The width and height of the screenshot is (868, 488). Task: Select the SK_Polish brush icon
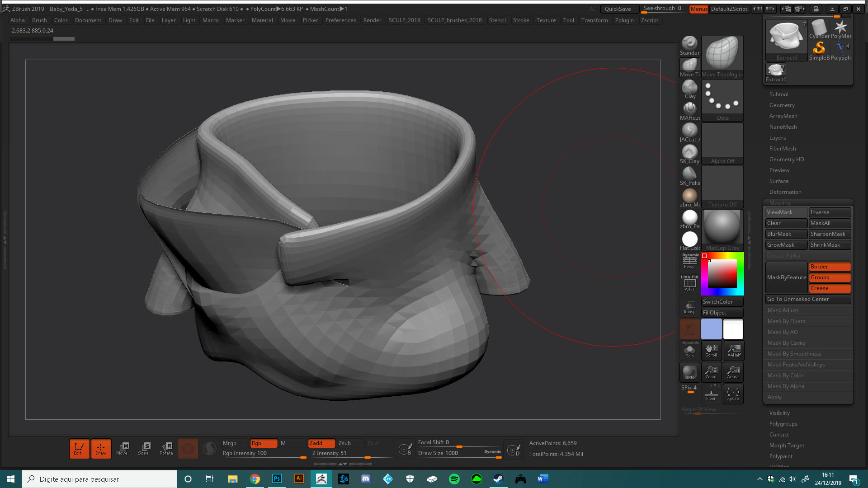[689, 176]
